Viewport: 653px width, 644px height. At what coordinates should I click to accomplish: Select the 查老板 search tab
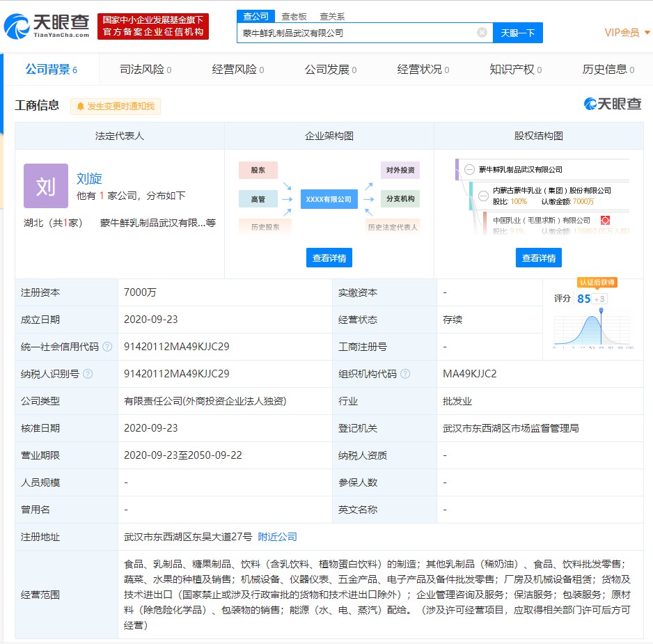coord(294,17)
